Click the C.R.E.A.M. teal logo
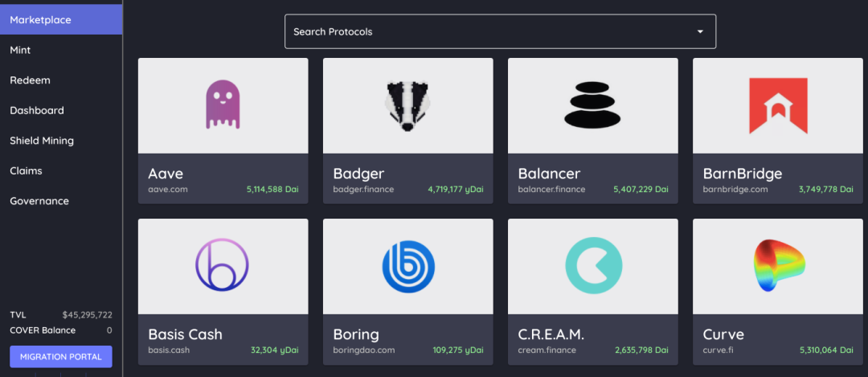The height and width of the screenshot is (377, 868). (592, 266)
